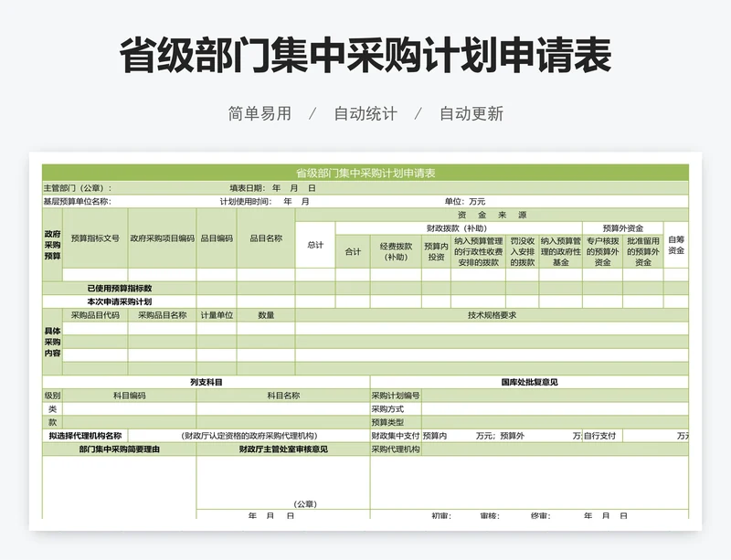
Task: Select the green table header title row
Action: (365, 173)
